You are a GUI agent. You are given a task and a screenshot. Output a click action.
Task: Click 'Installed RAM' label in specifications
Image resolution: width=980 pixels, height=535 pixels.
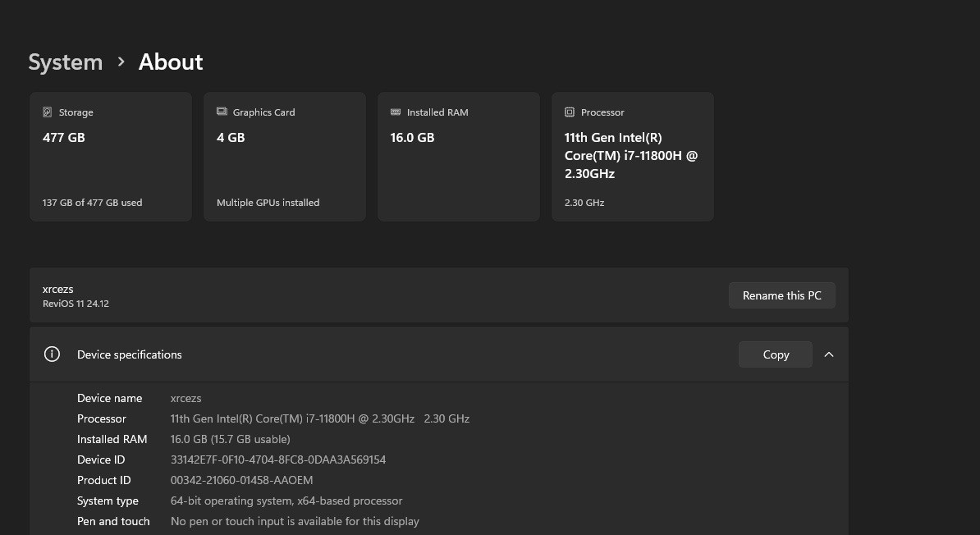pyautogui.click(x=112, y=439)
